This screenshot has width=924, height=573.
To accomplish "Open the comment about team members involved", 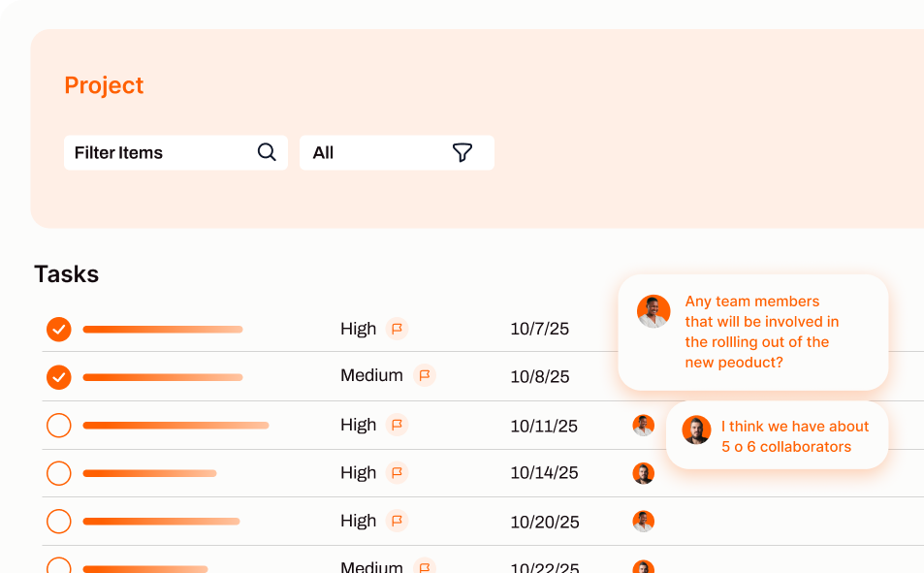I will [x=761, y=332].
